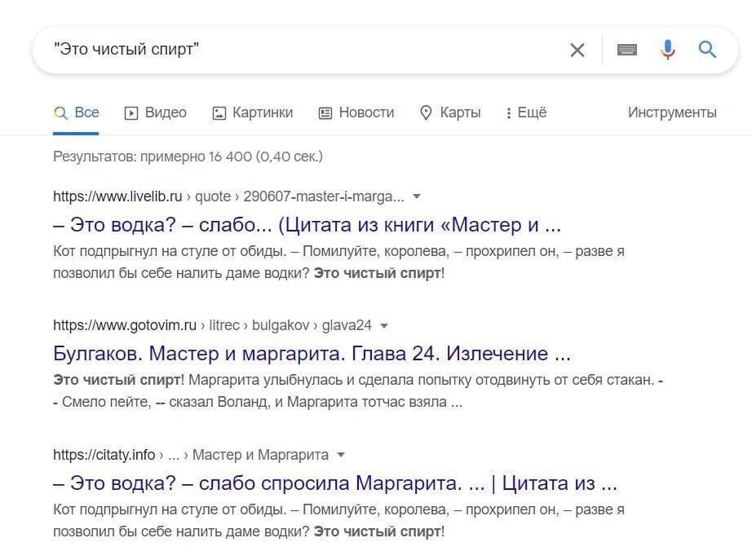752x560 pixels.
Task: Expand the livelib.ru result options arrow
Action: point(417,196)
